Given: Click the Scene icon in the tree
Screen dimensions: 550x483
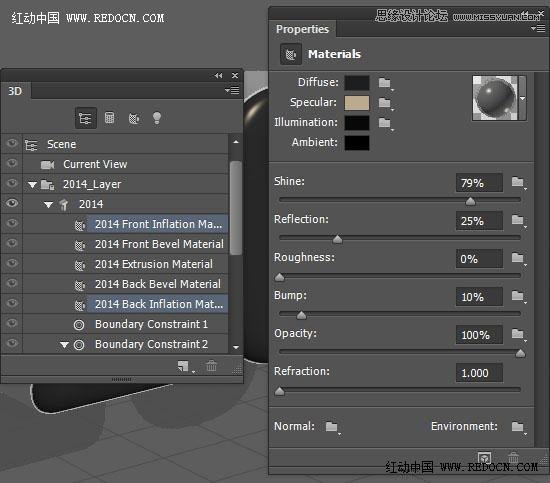Looking at the screenshot, I should click(31, 145).
